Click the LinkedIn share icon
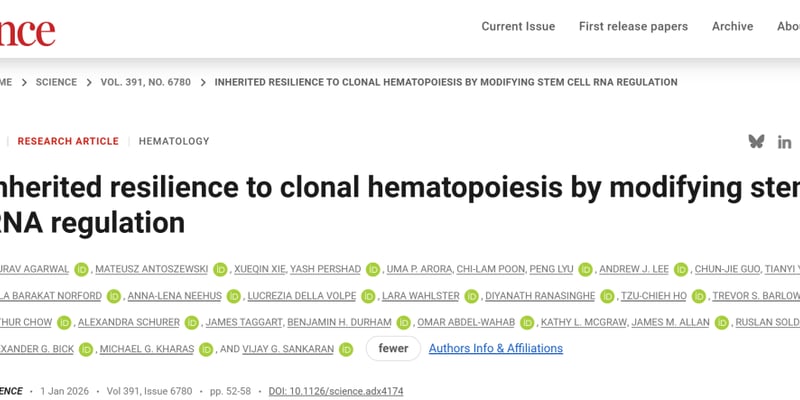This screenshot has height=400, width=800. click(785, 142)
